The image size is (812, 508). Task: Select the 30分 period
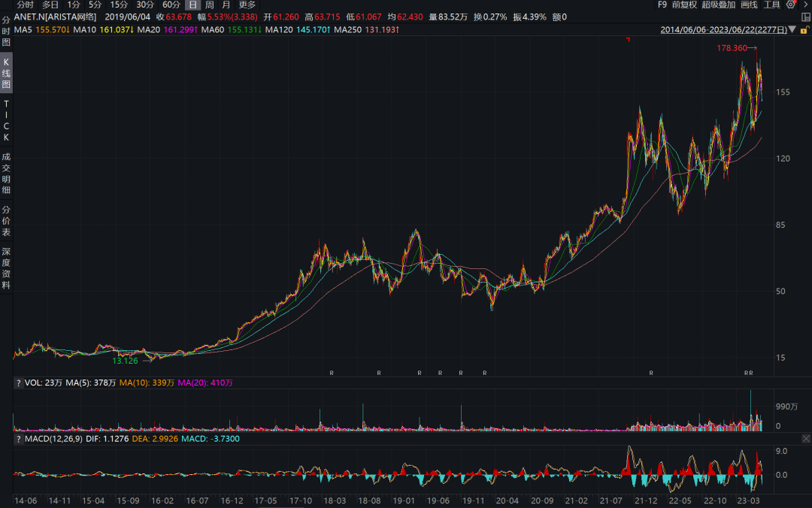point(145,5)
